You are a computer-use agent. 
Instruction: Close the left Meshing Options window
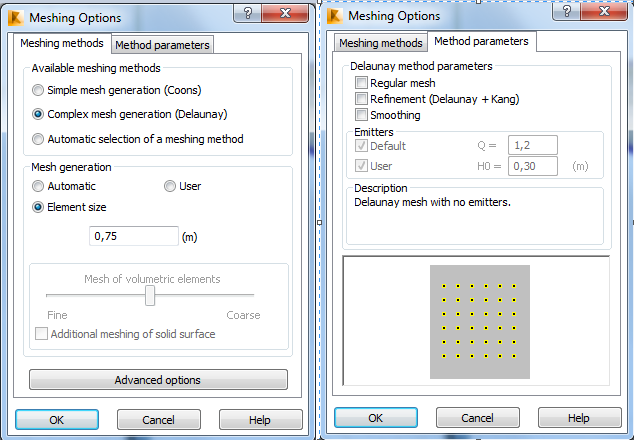point(285,13)
